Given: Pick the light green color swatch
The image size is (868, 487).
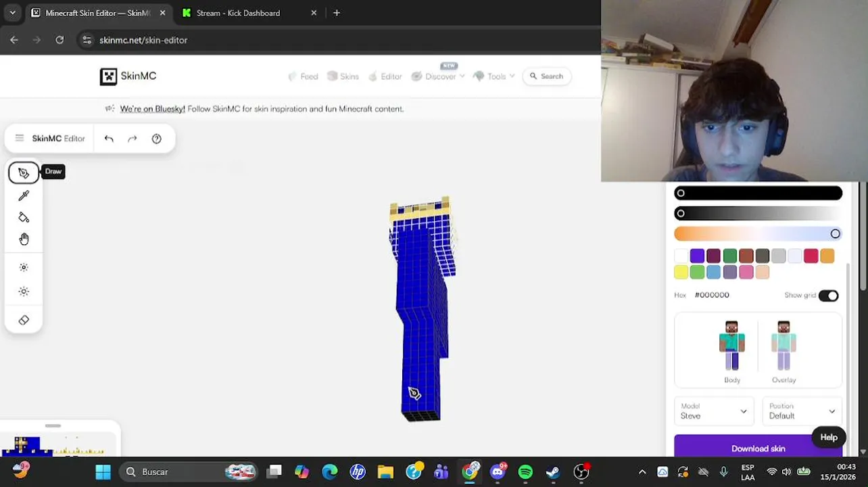Looking at the screenshot, I should 697,272.
